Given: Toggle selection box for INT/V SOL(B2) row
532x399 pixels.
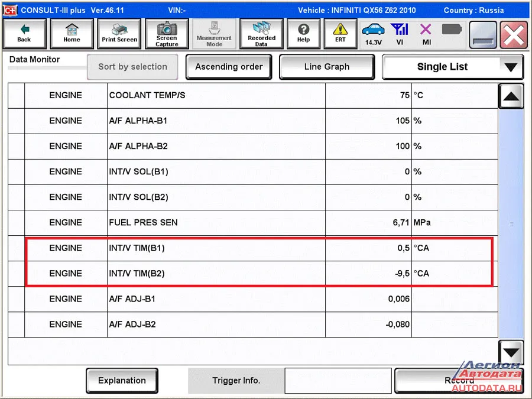Looking at the screenshot, I should pos(17,197).
